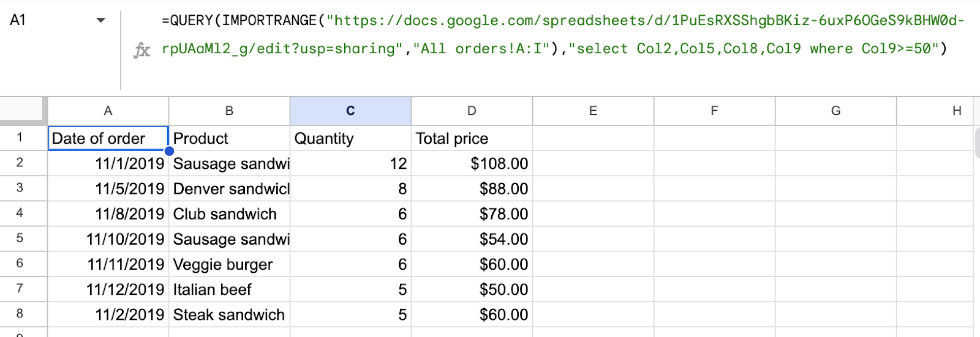Viewport: 980px width, 337px height.
Task: Select column E header
Action: click(x=593, y=111)
